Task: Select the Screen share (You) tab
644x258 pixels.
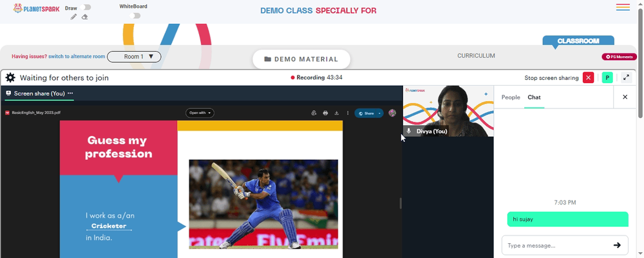Action: tap(39, 94)
